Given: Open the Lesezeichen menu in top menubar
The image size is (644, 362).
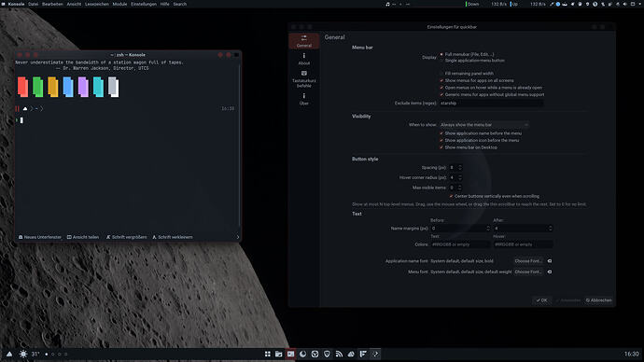Looking at the screenshot, I should click(97, 4).
